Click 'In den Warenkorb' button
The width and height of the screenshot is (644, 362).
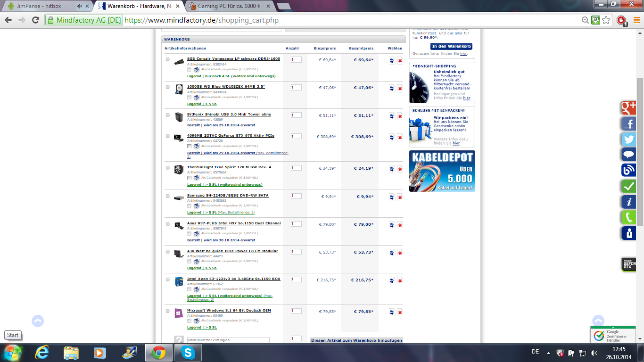tap(451, 46)
